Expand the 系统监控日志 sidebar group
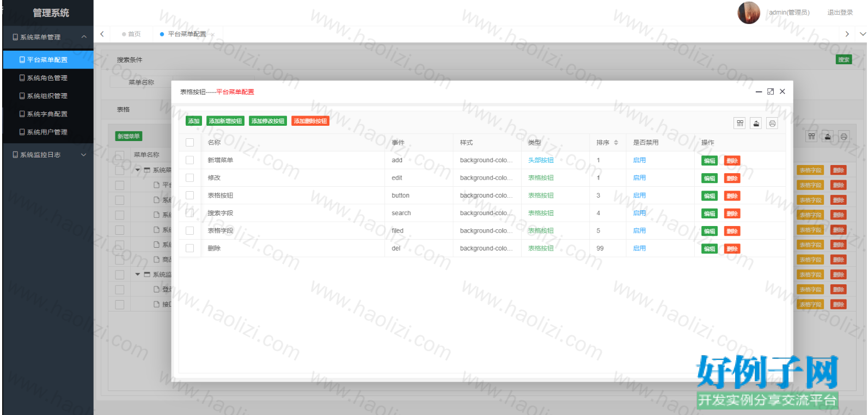 pos(84,155)
